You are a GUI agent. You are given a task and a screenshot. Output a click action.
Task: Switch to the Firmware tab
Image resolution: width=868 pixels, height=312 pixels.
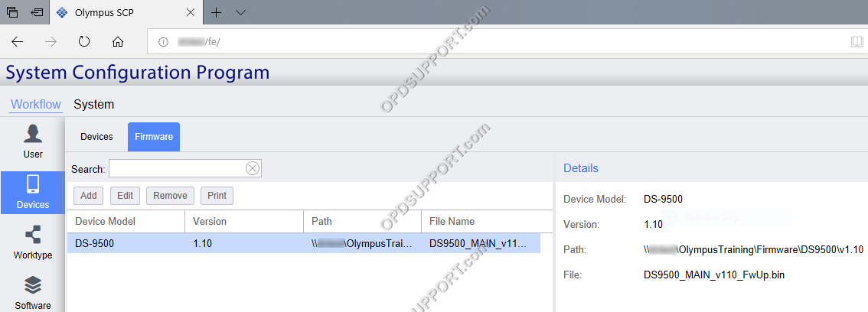tap(154, 137)
